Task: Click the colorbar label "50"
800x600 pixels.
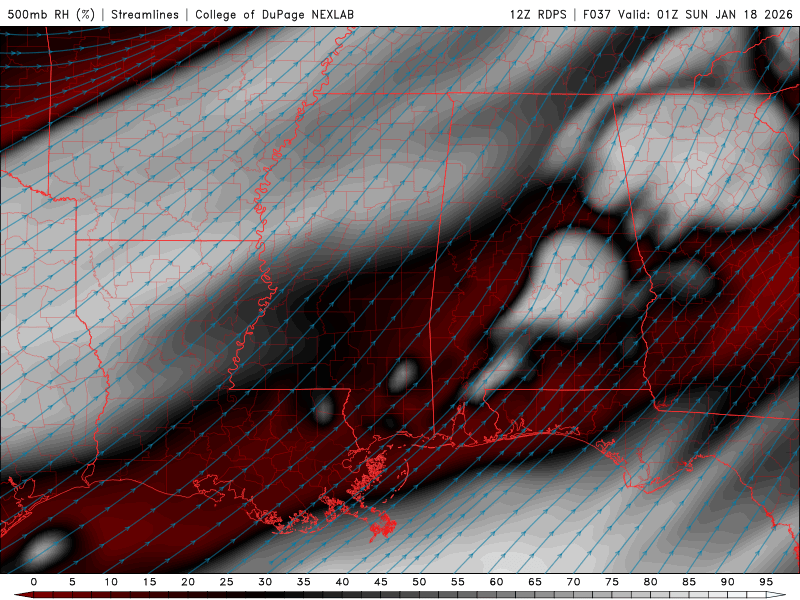Action: (x=419, y=582)
